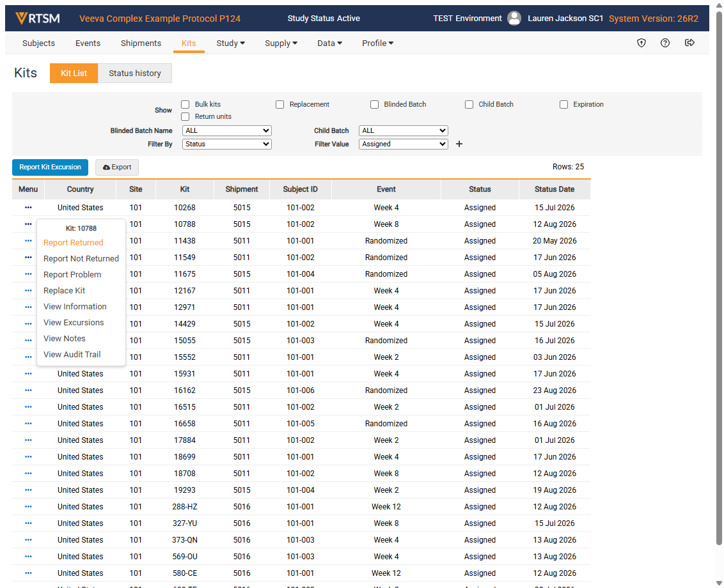Click the Kit column header
The image size is (724, 588).
point(185,189)
